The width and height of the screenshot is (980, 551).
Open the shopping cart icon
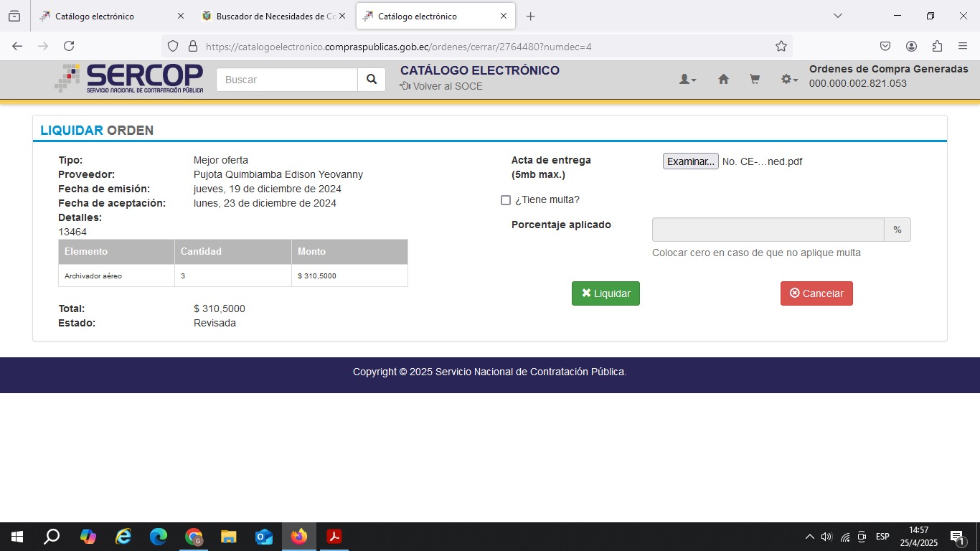(755, 80)
